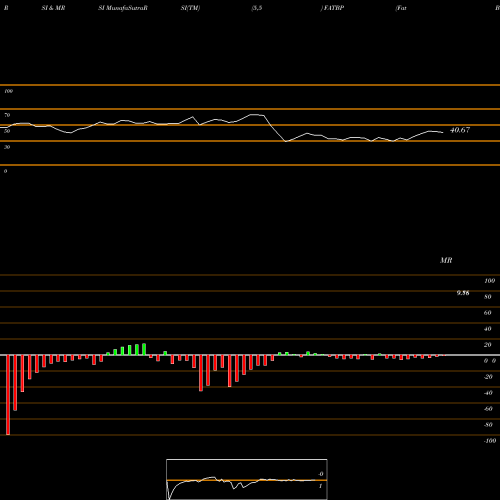Viewport: 500px width, 500px height.
Task: Click the -60 label on the MR axis
Action: coord(488,409)
